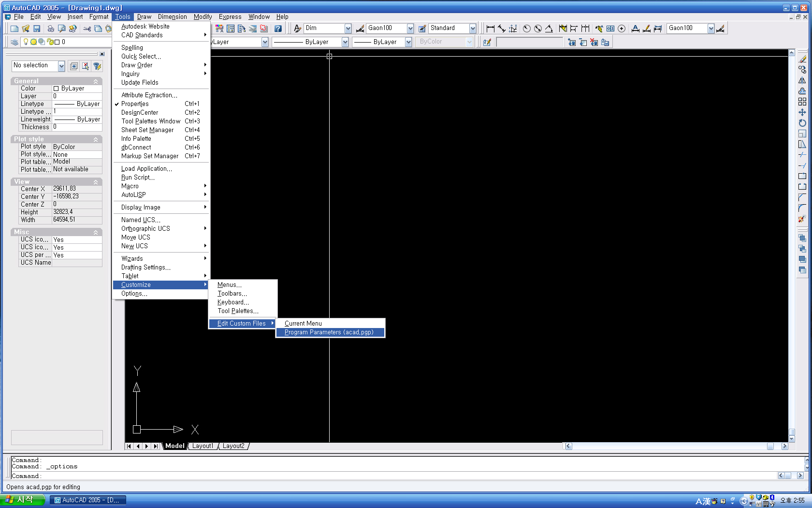
Task: Click the Explode tool icon
Action: (802, 219)
